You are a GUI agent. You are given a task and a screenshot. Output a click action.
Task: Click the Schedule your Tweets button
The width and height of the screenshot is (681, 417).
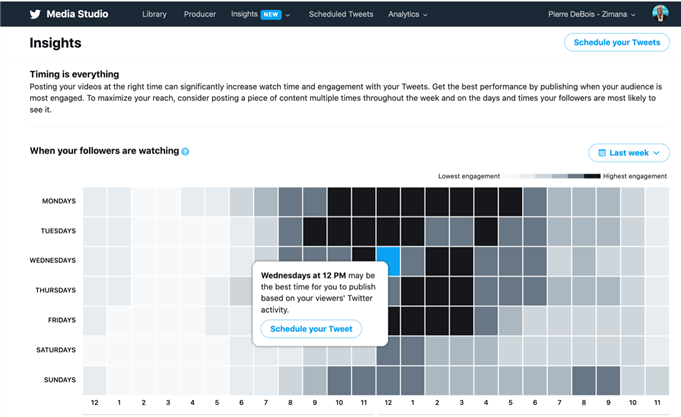tap(617, 42)
